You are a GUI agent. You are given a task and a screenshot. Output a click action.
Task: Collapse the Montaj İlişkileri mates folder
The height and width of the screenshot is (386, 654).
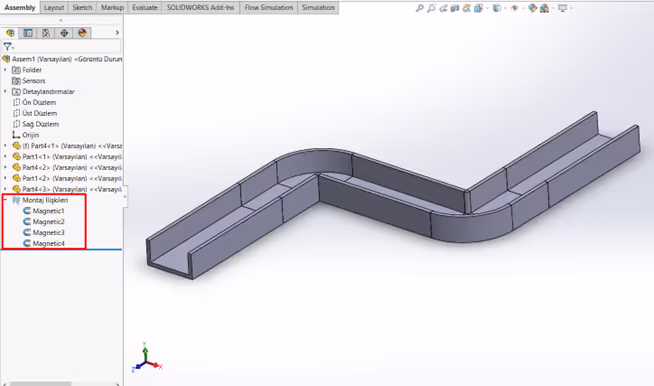[5, 200]
